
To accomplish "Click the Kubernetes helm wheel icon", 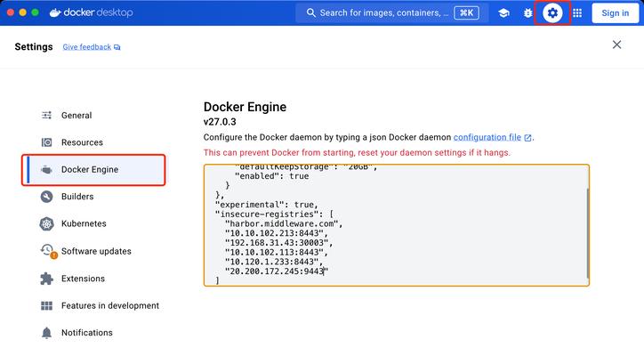I will pyautogui.click(x=46, y=223).
